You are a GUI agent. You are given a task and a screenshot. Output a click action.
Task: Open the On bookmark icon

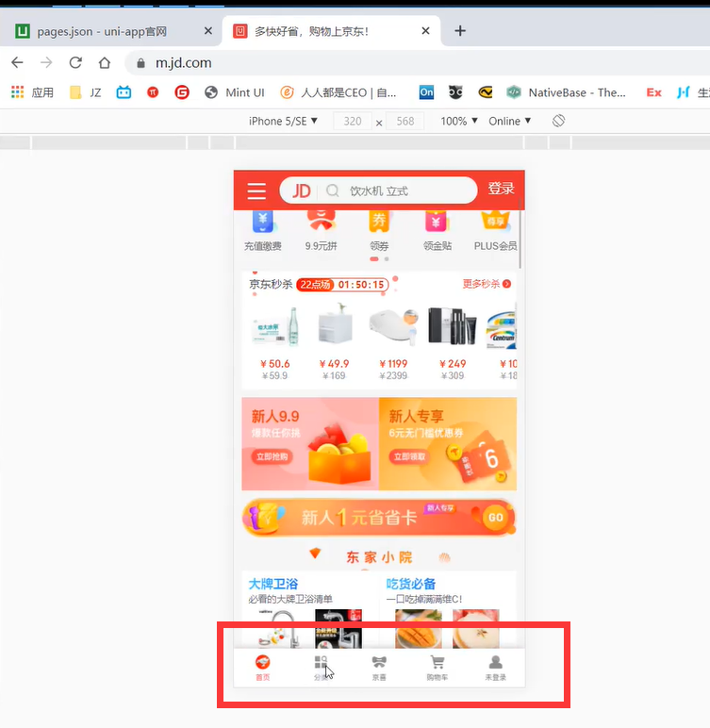coord(426,92)
